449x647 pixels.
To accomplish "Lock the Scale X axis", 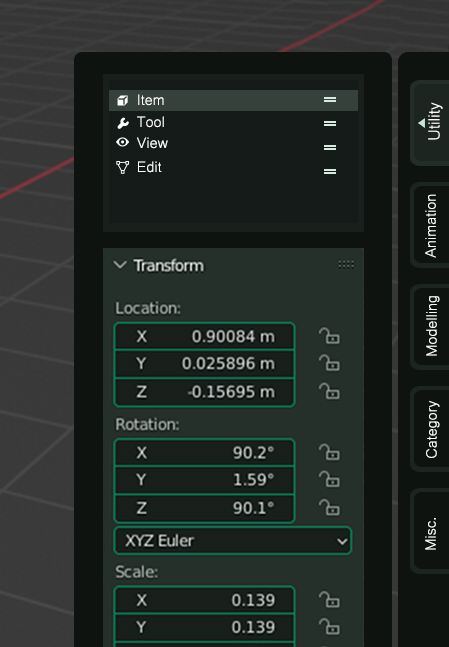I will pyautogui.click(x=329, y=600).
